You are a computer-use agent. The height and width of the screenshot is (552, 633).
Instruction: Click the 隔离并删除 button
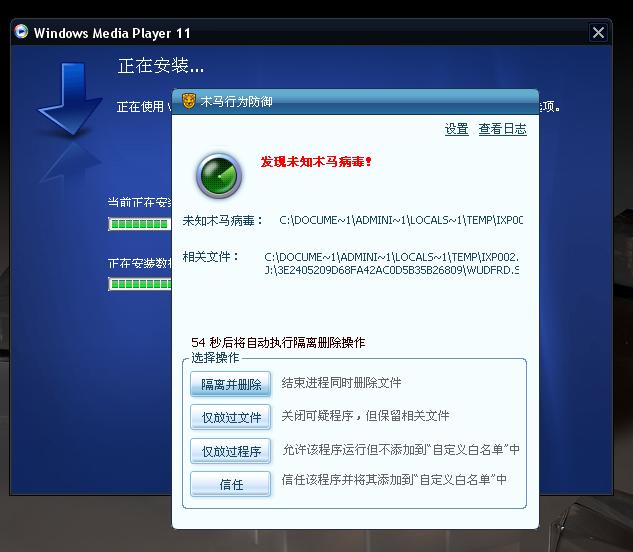click(x=231, y=384)
